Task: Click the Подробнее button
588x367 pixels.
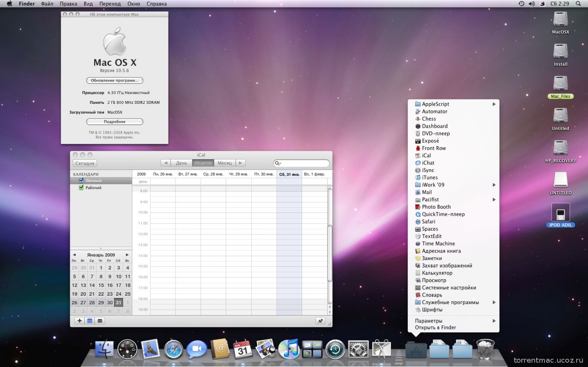Action: pos(114,122)
